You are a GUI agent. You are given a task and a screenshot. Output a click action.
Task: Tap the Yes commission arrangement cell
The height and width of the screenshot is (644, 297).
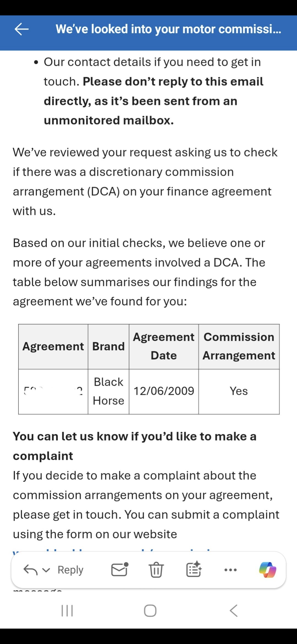239,391
